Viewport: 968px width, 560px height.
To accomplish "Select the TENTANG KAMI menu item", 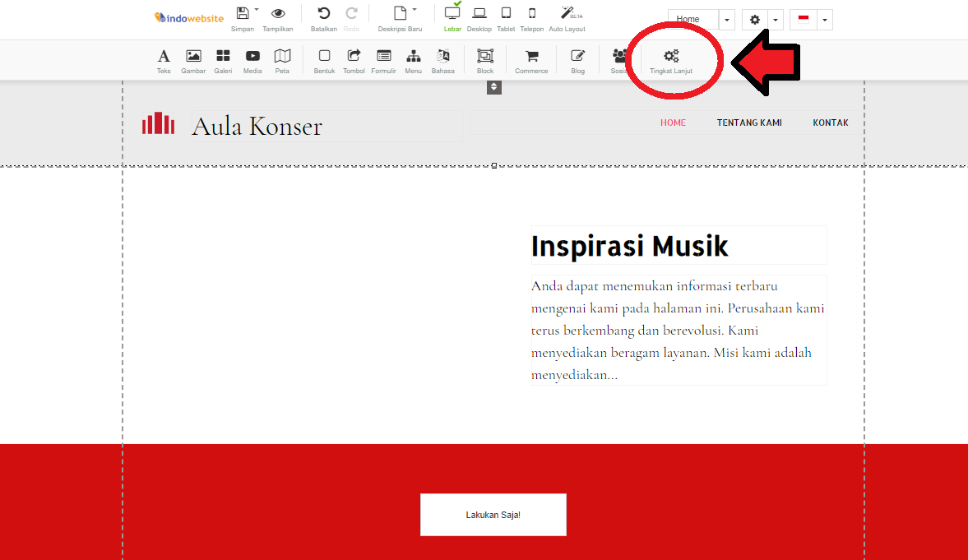I will pyautogui.click(x=749, y=122).
